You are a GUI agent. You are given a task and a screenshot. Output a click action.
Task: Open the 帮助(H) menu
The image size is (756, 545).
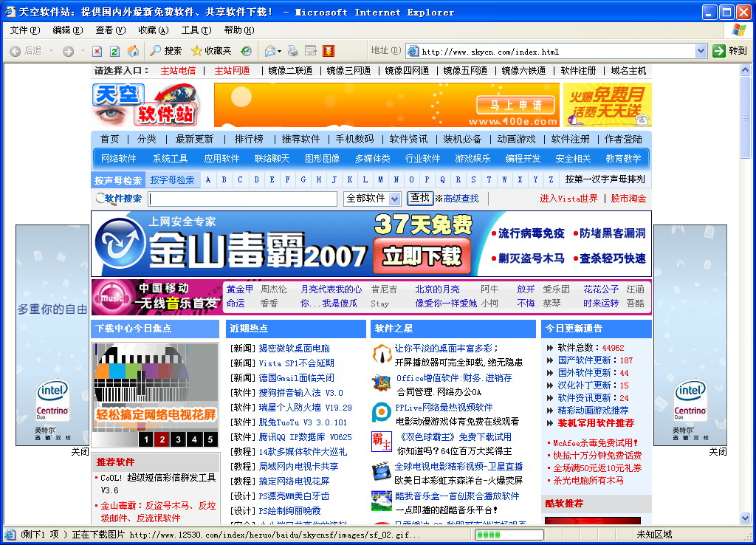coord(239,30)
